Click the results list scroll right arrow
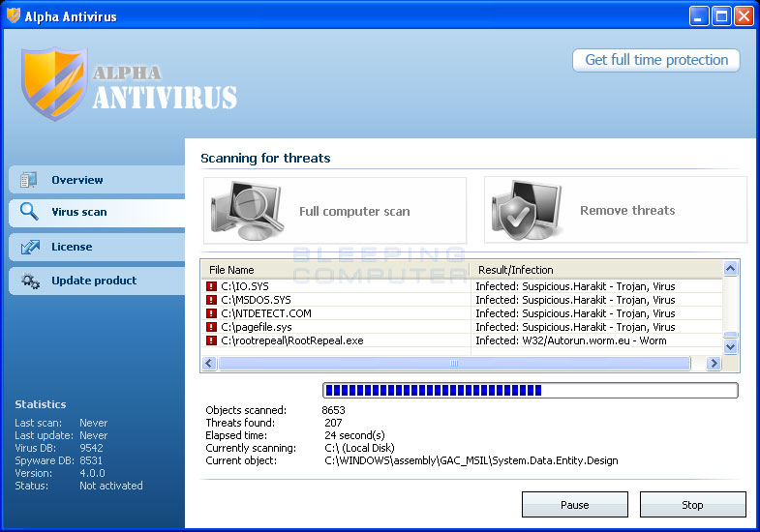 [714, 363]
